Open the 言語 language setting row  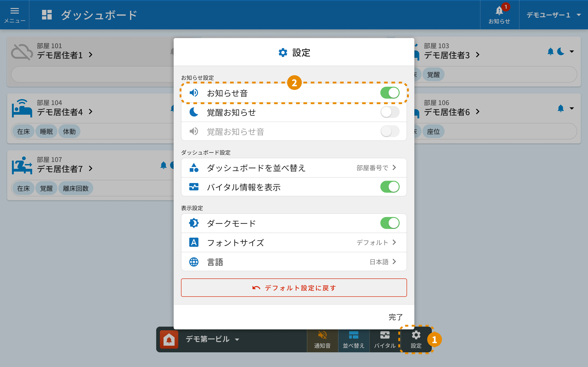[294, 262]
